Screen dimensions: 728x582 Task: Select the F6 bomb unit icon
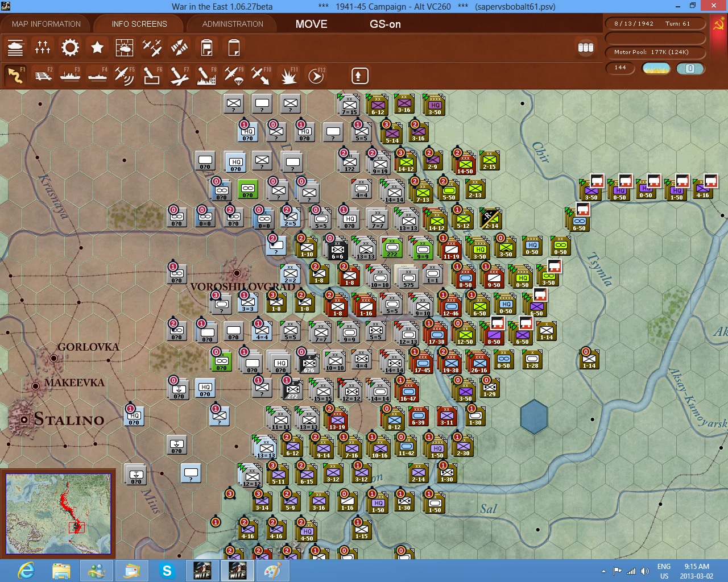click(152, 75)
